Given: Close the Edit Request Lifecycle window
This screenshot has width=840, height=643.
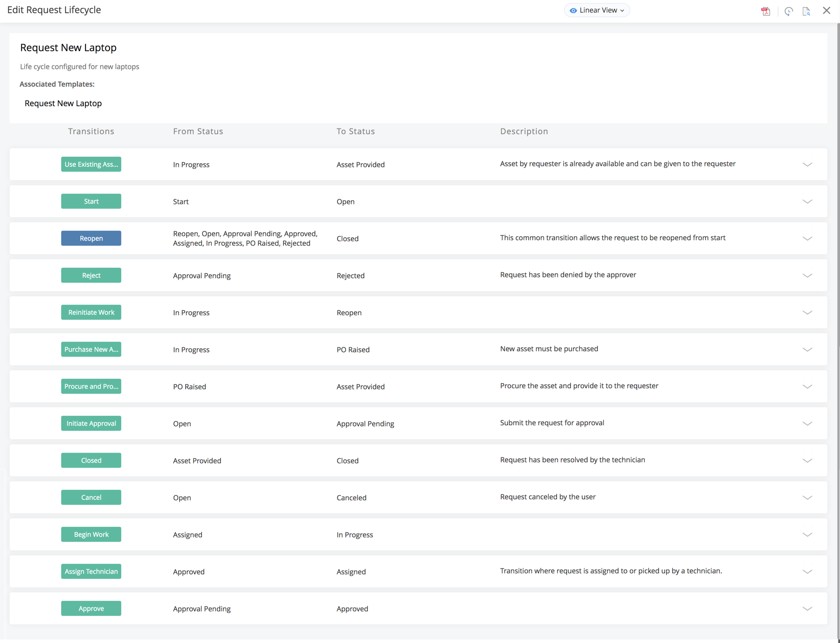Looking at the screenshot, I should point(826,10).
